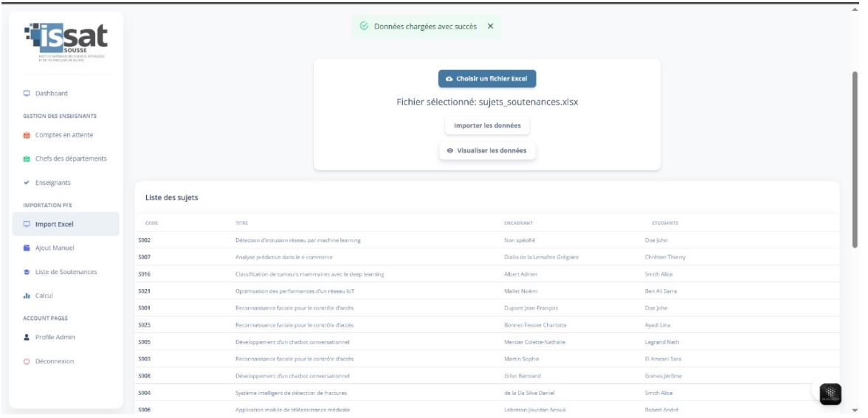Screen dimensions: 868x418
Task: Click the ISSAT Sousse logo
Action: click(x=66, y=41)
